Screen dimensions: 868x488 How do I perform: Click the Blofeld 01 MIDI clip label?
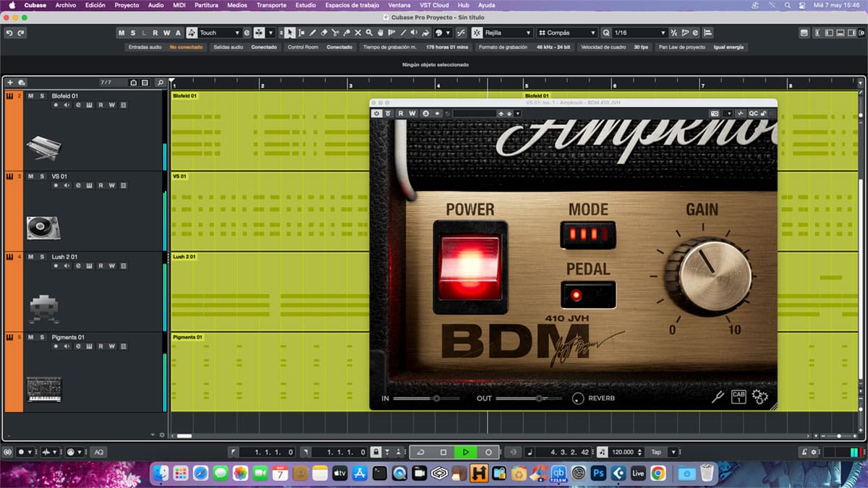(x=184, y=95)
